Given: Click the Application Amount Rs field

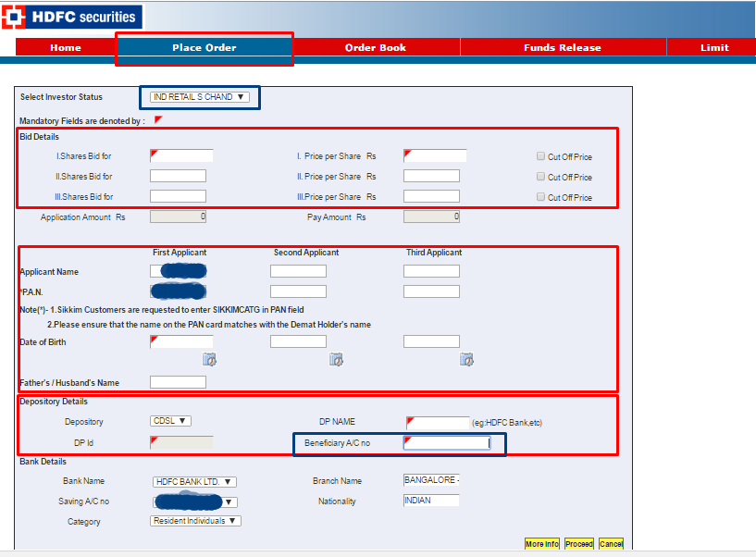Looking at the screenshot, I should [178, 217].
